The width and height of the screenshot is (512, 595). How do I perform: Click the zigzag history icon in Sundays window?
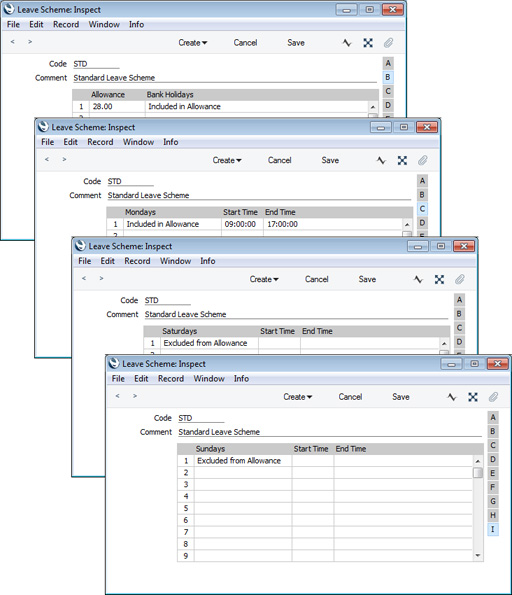tap(452, 397)
